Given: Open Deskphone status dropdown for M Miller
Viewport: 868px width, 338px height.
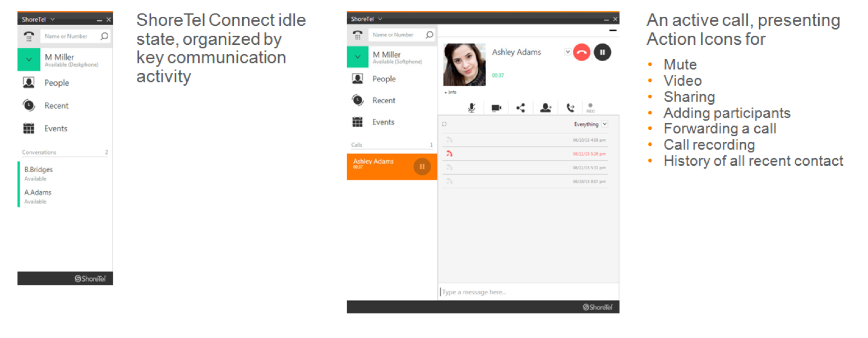Looking at the screenshot, I should pyautogui.click(x=29, y=59).
